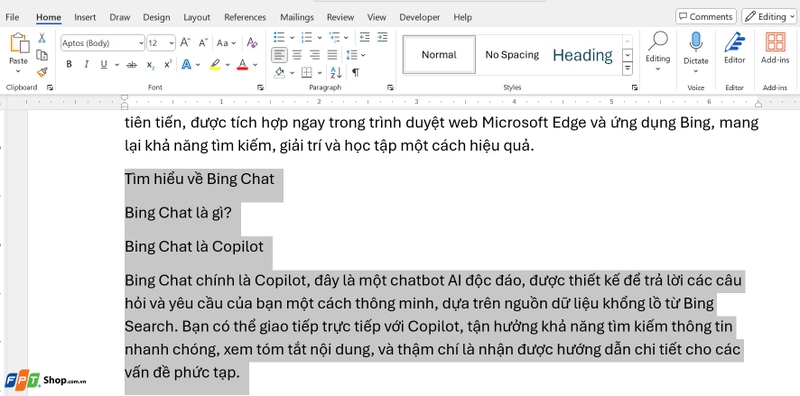Apply paragraph shading with paint bucket

tap(279, 72)
